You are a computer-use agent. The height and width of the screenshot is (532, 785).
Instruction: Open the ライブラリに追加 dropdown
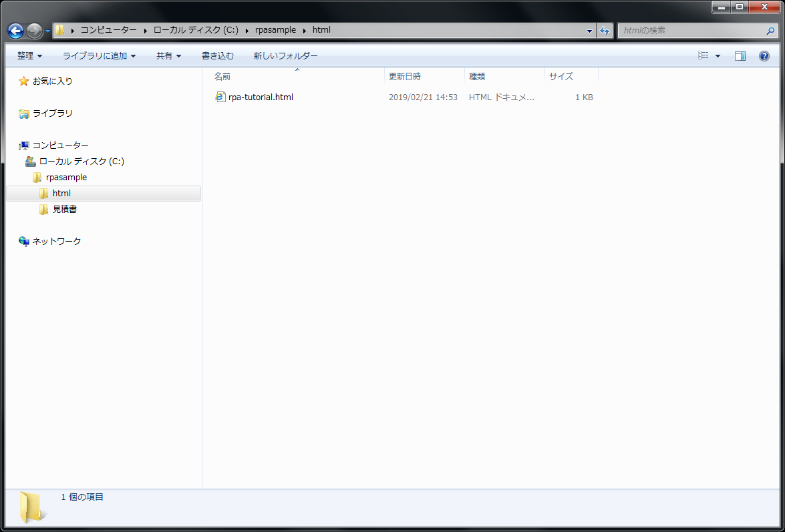pyautogui.click(x=99, y=56)
